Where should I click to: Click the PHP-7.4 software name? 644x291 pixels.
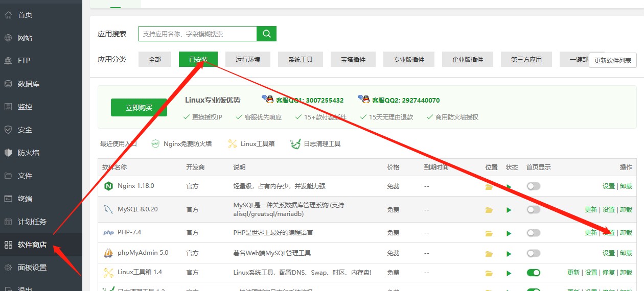129,232
